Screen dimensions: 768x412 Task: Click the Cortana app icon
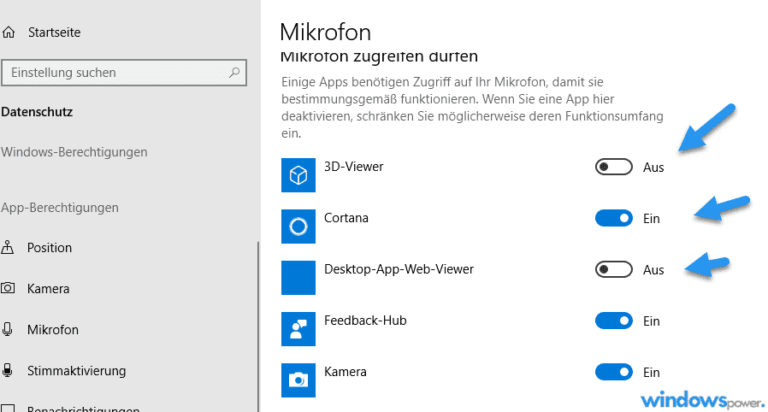pos(298,226)
